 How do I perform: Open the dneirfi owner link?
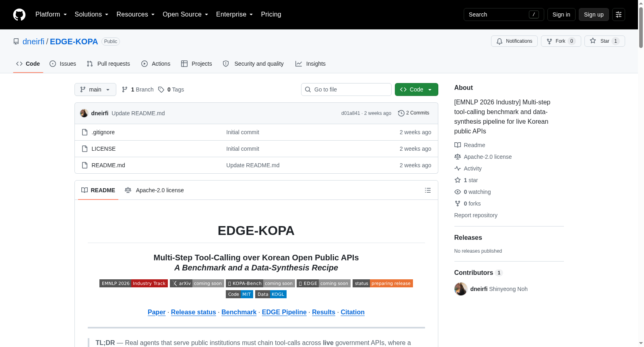(x=33, y=42)
